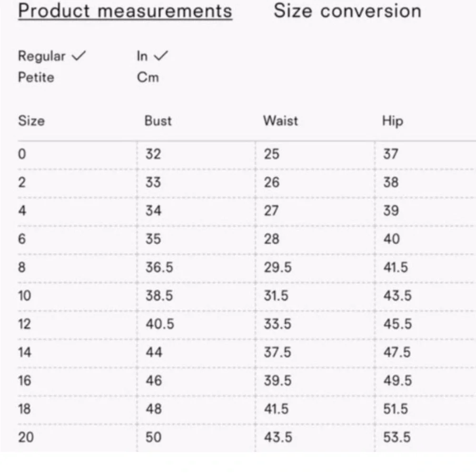This screenshot has width=476, height=476.
Task: Select the size 20 row label
Action: (x=26, y=437)
